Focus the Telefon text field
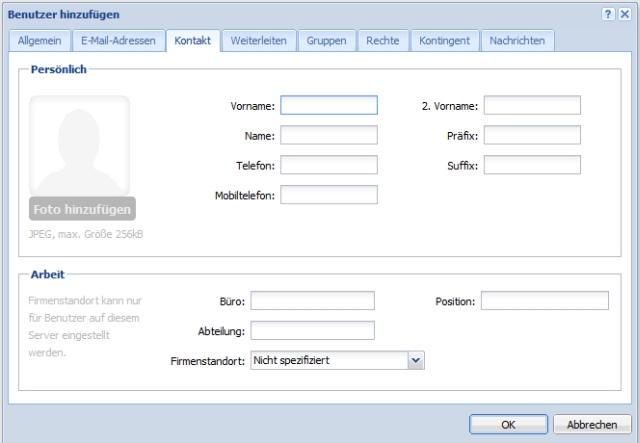 coord(328,165)
